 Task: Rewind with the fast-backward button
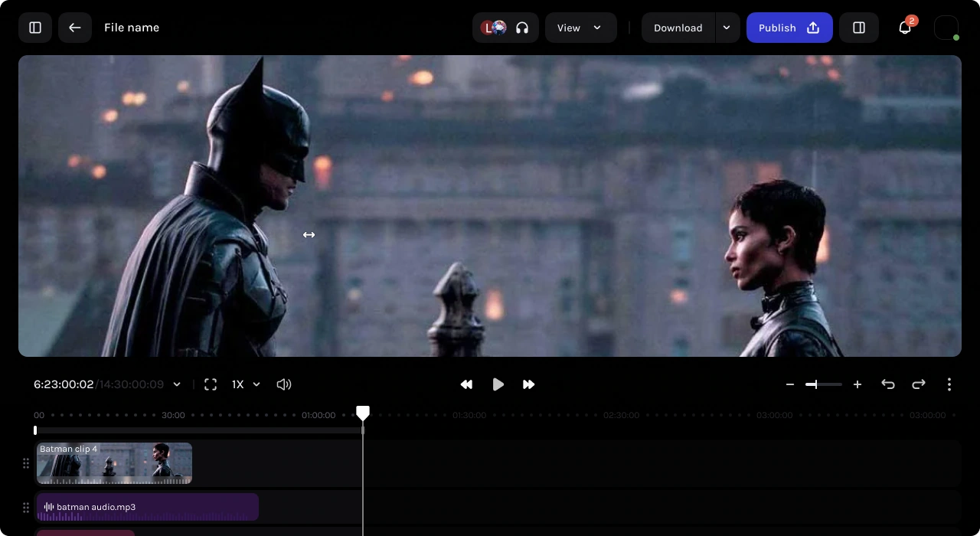coord(466,384)
